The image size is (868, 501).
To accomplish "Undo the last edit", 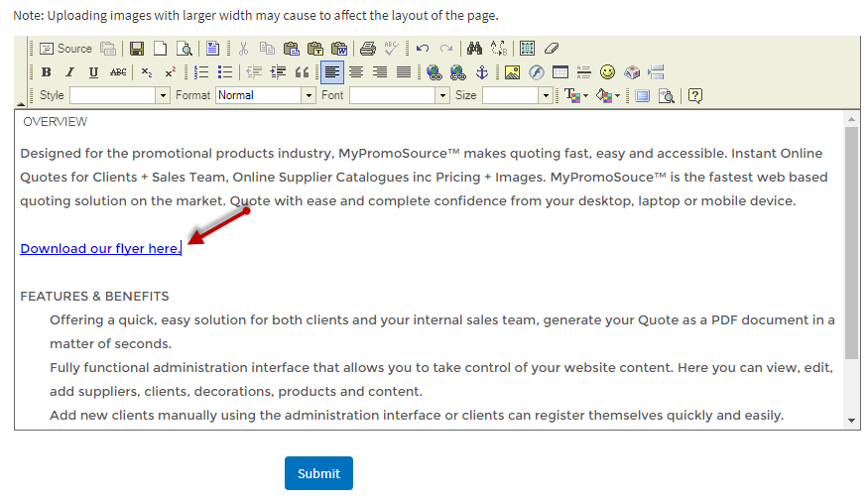I will [x=423, y=49].
